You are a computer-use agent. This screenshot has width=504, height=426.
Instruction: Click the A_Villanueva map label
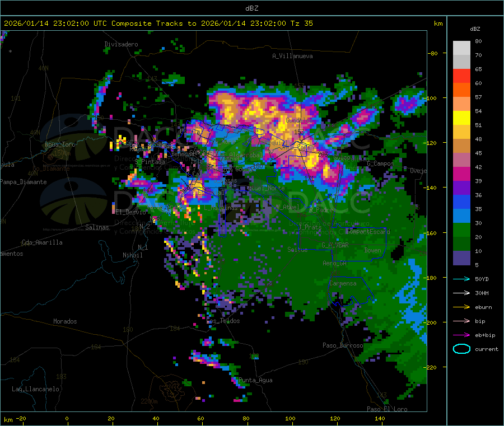click(x=292, y=56)
